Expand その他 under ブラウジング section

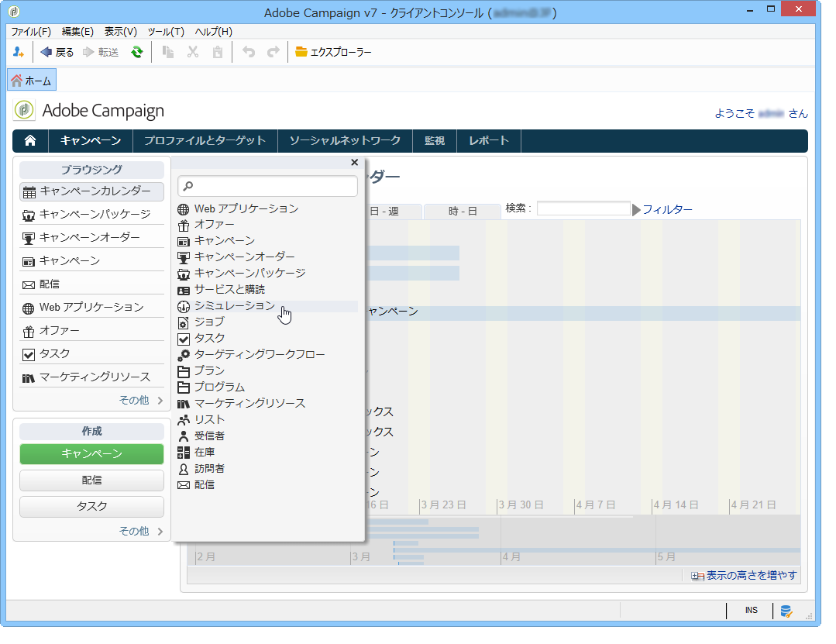pos(141,401)
